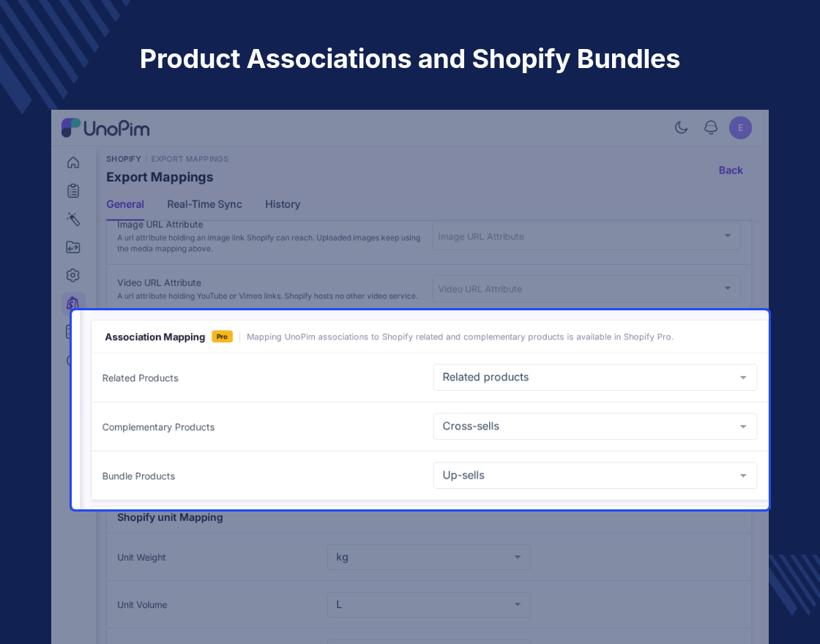
Task: Switch to Real-Time Sync tab
Action: (x=204, y=204)
